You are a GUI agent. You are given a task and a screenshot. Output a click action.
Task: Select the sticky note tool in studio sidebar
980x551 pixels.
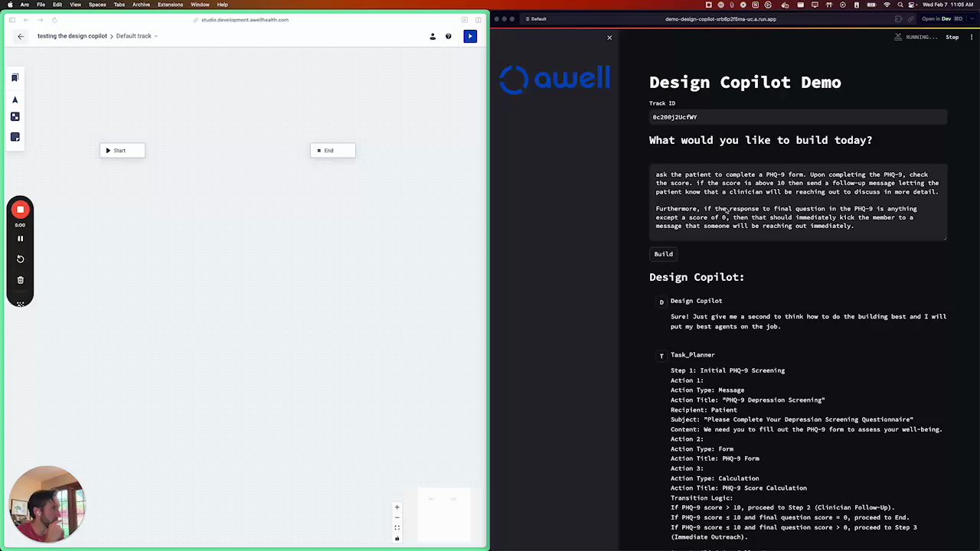point(15,137)
